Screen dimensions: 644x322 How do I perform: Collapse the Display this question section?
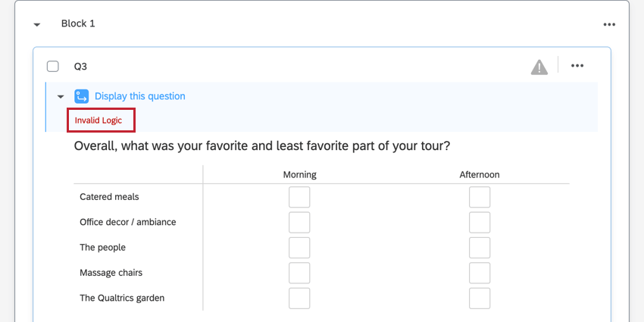(x=61, y=97)
